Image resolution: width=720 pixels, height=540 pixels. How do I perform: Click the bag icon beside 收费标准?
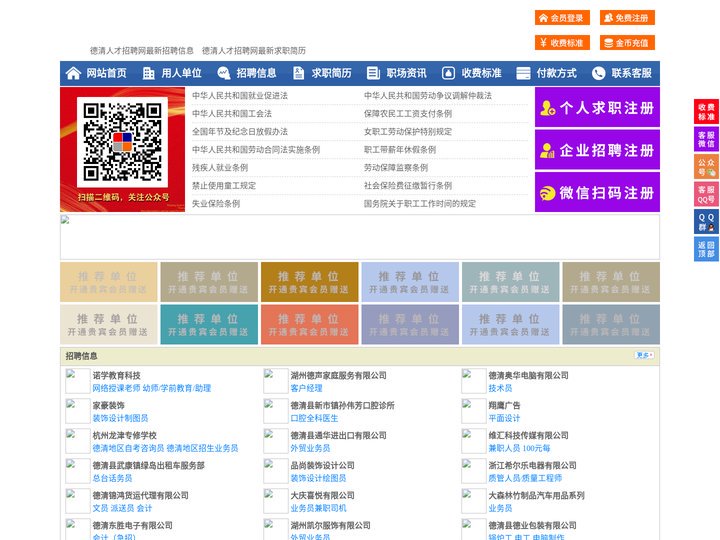tap(448, 73)
